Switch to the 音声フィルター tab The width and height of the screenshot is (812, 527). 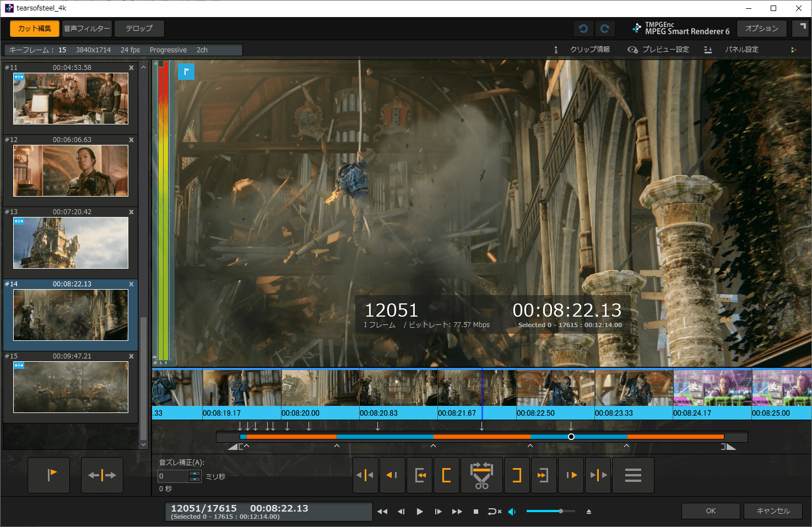coord(87,29)
